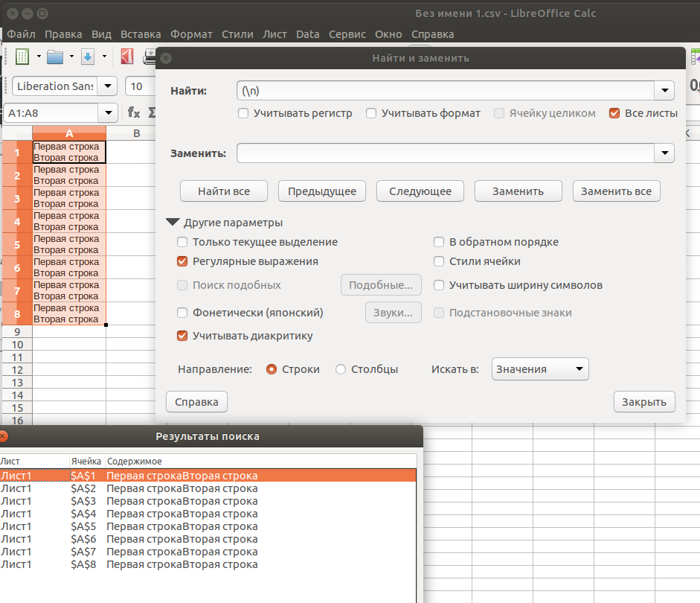The width and height of the screenshot is (700, 603).
Task: Select column B header
Action: click(x=137, y=133)
